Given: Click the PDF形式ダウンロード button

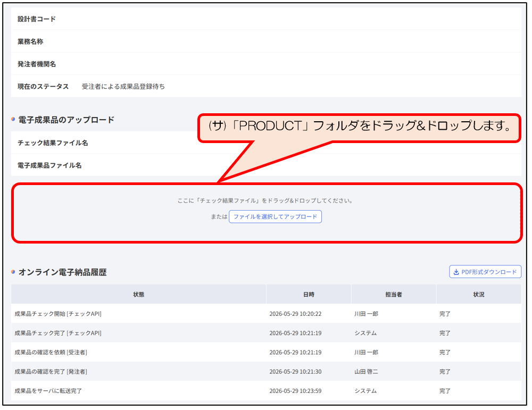Looking at the screenshot, I should pos(485,272).
